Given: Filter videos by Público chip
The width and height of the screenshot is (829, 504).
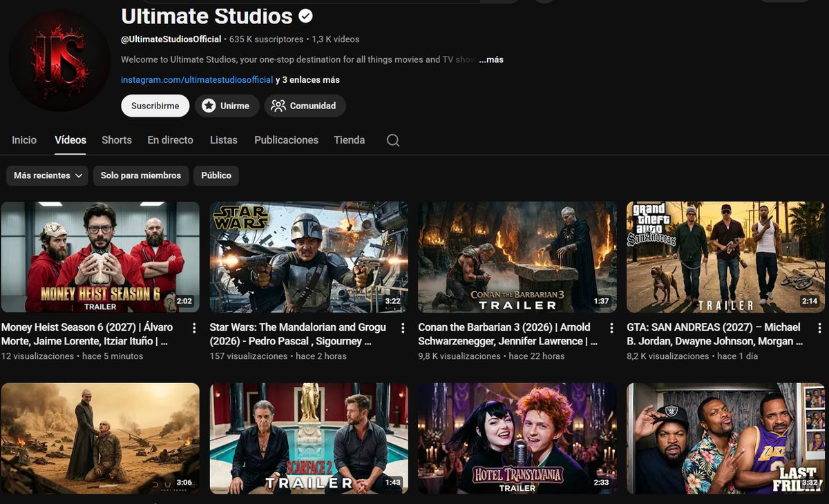Looking at the screenshot, I should pyautogui.click(x=216, y=175).
